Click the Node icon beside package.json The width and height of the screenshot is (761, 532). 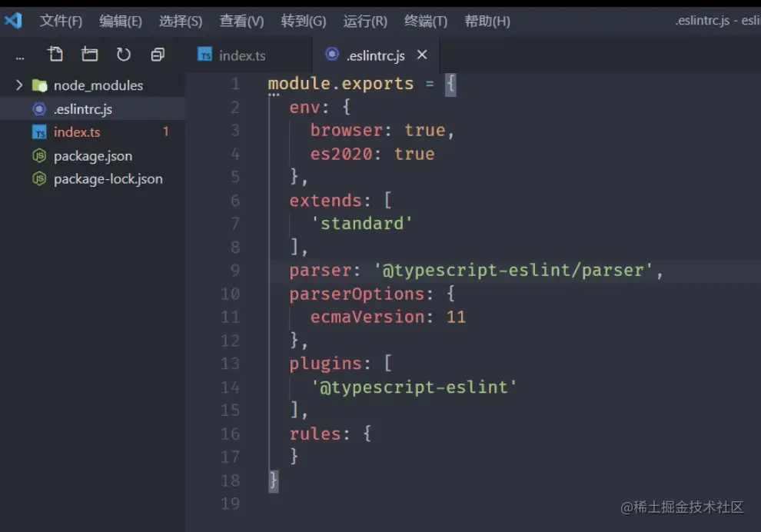39,156
